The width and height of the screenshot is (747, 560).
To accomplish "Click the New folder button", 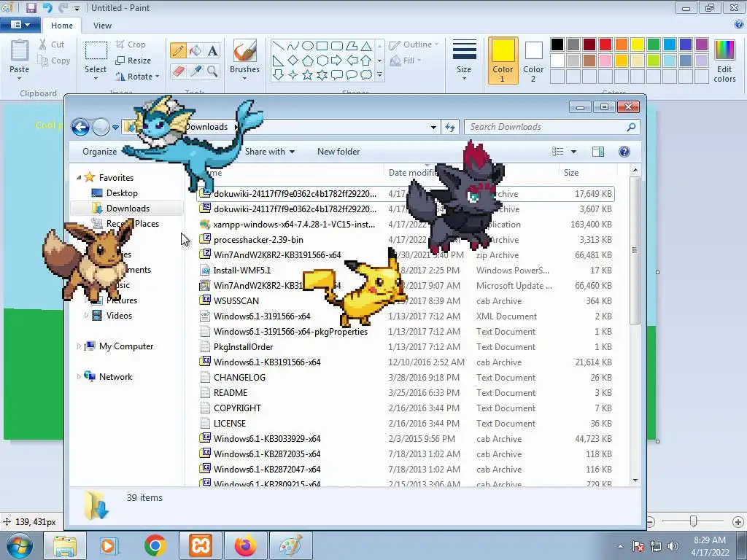I will (x=338, y=152).
